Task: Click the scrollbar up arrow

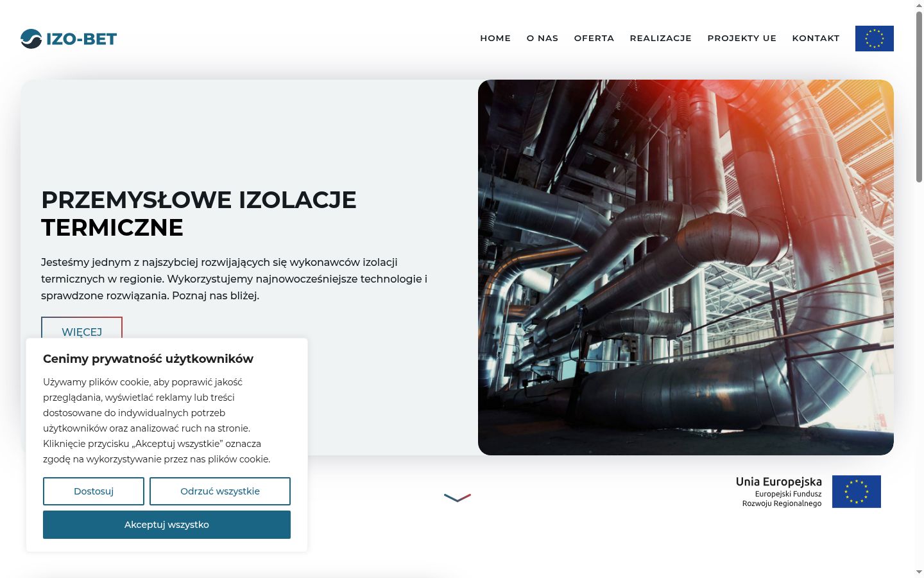Action: click(x=919, y=4)
